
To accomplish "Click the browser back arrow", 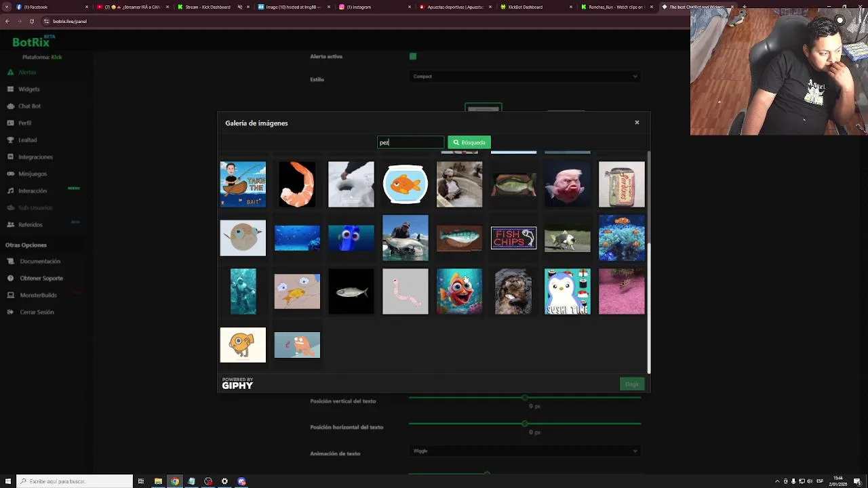I will (7, 21).
